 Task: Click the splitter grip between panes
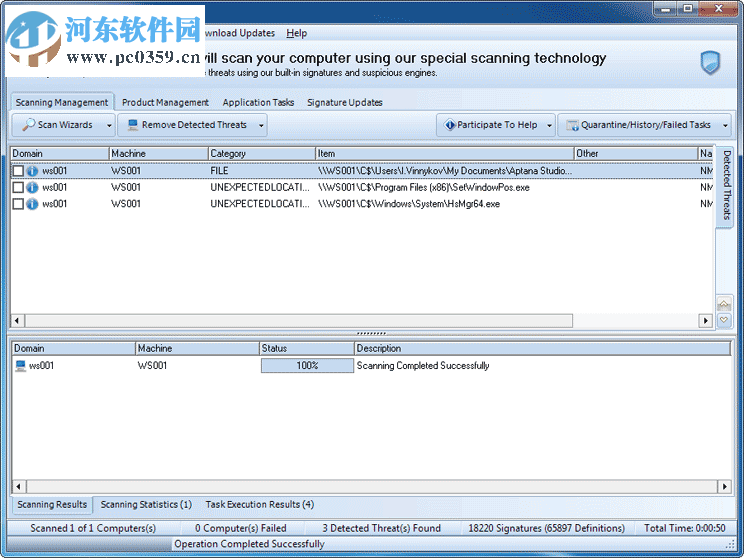coord(372,333)
